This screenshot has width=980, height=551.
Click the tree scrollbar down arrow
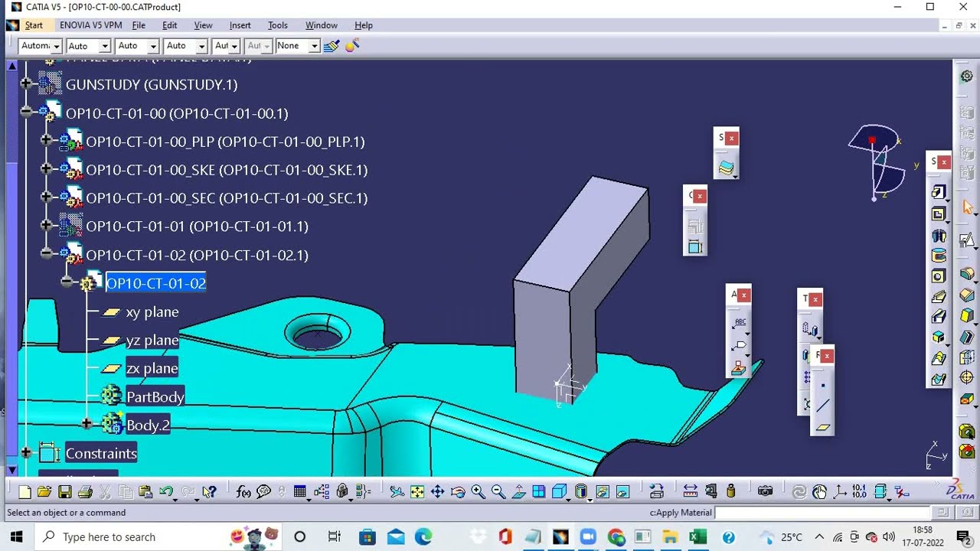(x=11, y=470)
